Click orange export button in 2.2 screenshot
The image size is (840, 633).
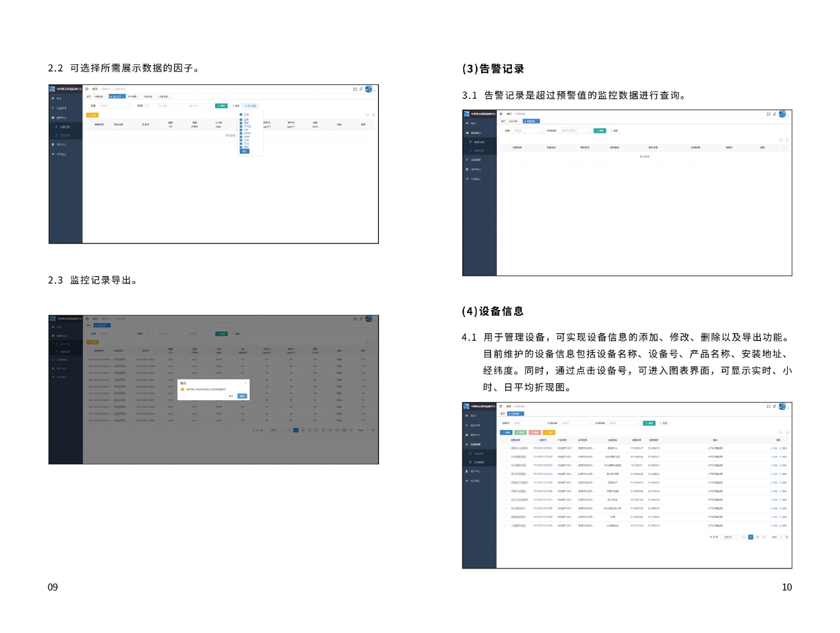tap(92, 115)
